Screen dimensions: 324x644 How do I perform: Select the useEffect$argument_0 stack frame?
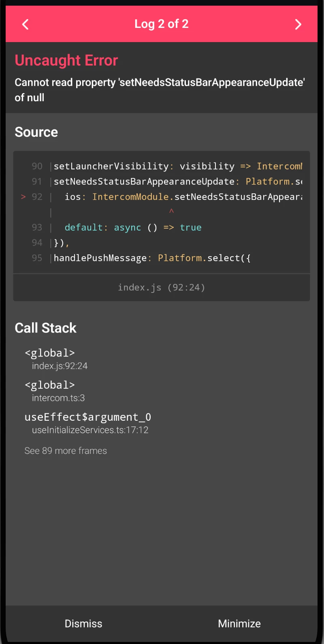[87, 423]
